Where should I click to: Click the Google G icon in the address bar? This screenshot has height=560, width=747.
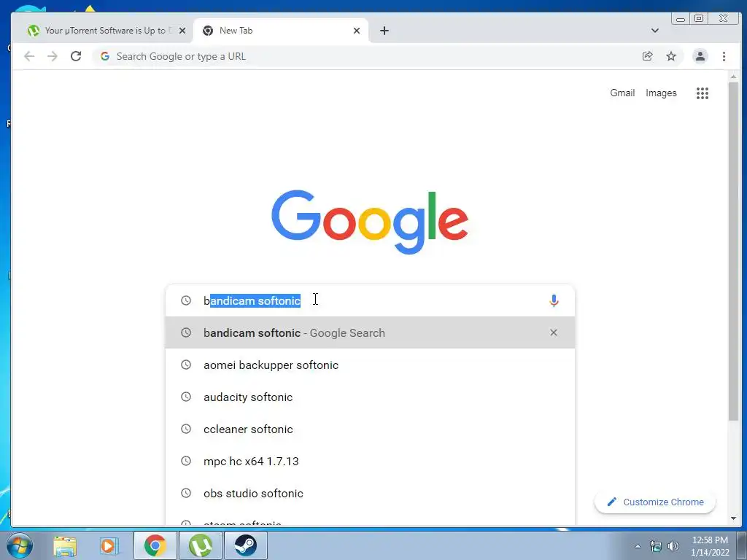click(x=105, y=56)
